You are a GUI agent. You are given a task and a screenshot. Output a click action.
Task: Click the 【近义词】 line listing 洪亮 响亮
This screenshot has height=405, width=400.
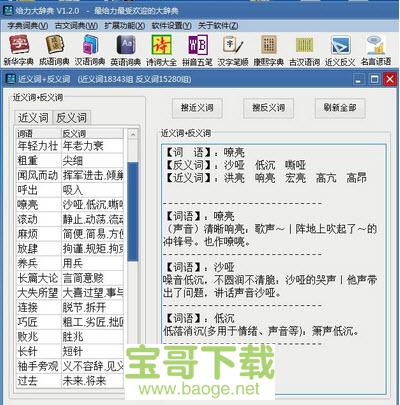coord(266,178)
